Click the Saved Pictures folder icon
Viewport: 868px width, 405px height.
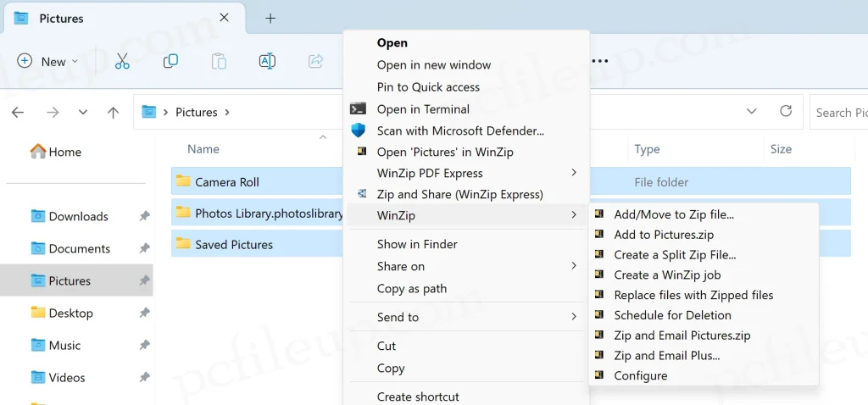(183, 243)
